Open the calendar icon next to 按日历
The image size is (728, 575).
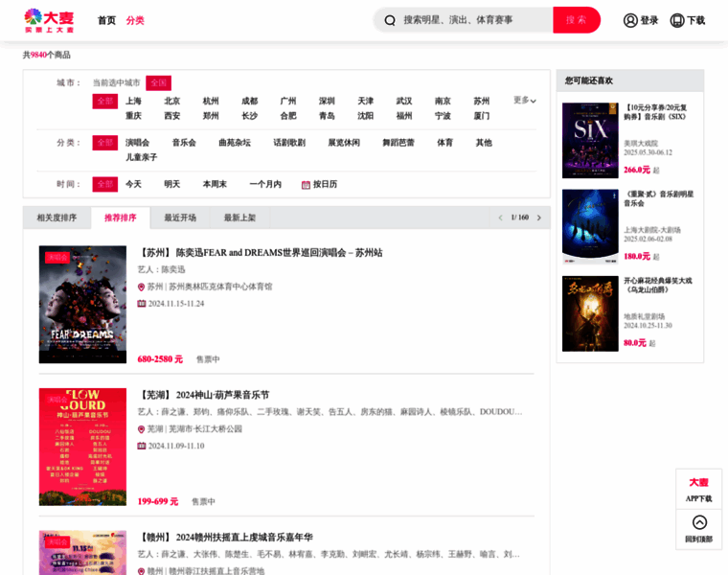(x=306, y=185)
